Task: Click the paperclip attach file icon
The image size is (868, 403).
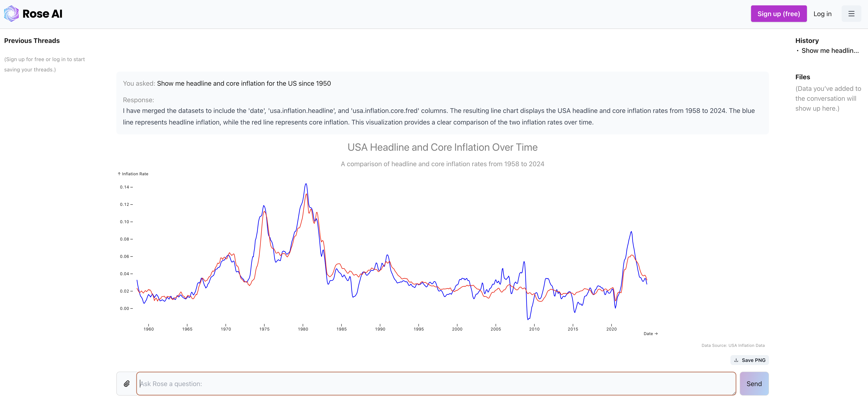Action: 127,384
